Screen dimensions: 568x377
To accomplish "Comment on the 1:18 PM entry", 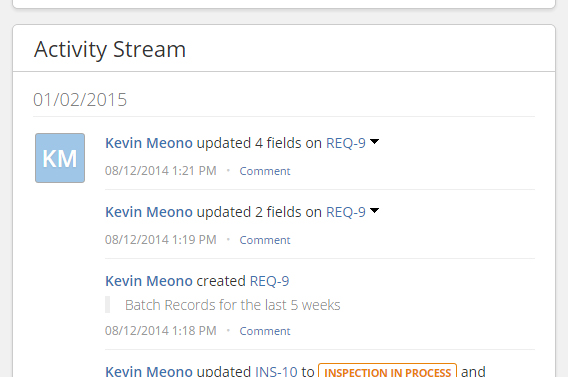I will (x=265, y=331).
